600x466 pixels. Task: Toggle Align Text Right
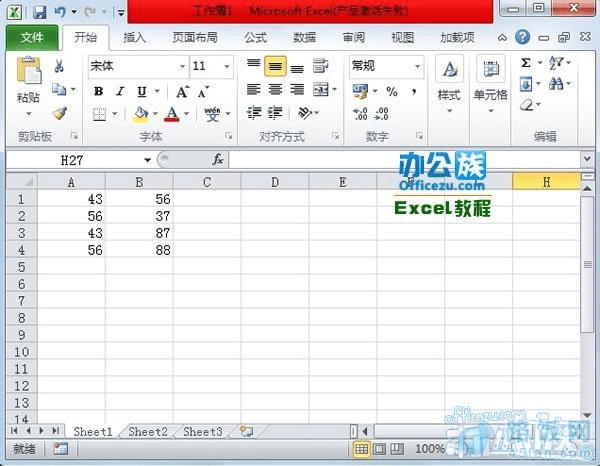pyautogui.click(x=297, y=90)
